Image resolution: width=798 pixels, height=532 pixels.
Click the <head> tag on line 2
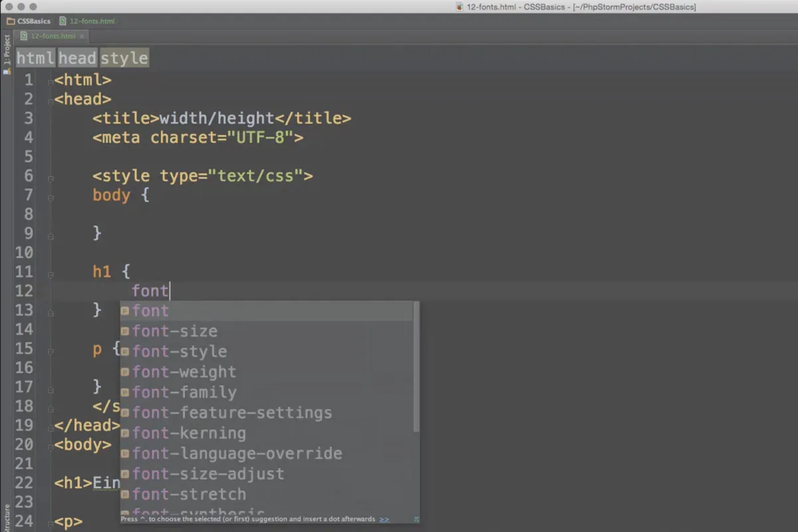pyautogui.click(x=83, y=100)
